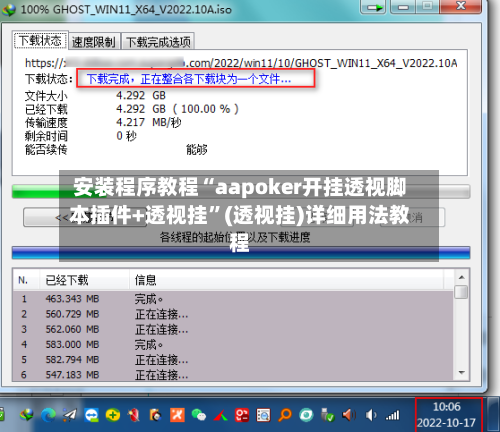Open the network signal bars icon
The width and height of the screenshot is (500, 432).
(392, 415)
